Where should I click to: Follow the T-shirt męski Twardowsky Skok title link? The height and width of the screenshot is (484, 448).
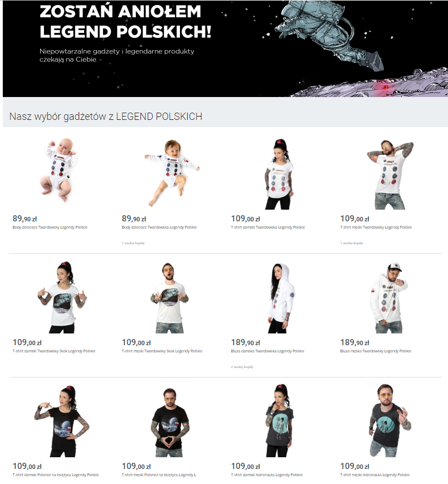pyautogui.click(x=162, y=351)
